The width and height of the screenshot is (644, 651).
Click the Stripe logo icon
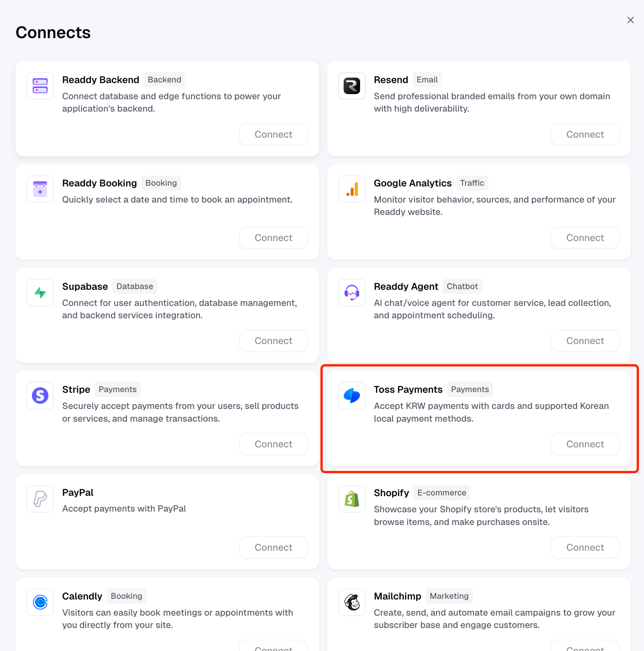coord(40,396)
